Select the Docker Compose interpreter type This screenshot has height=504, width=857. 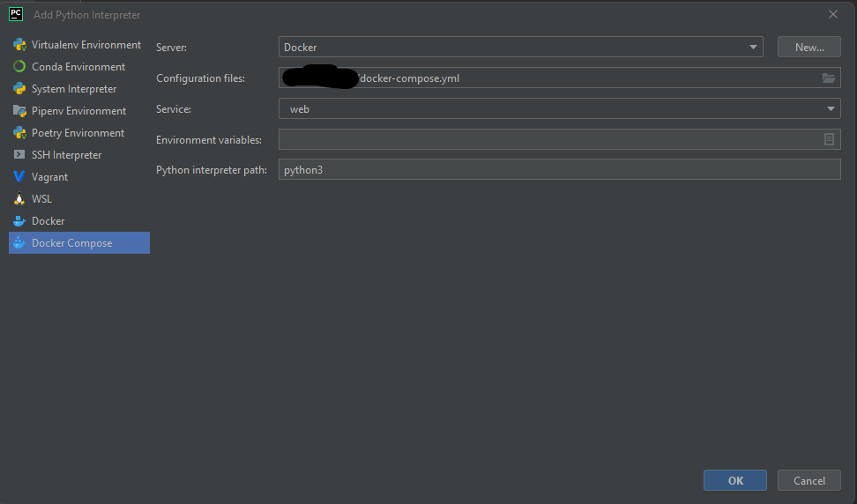coord(79,243)
